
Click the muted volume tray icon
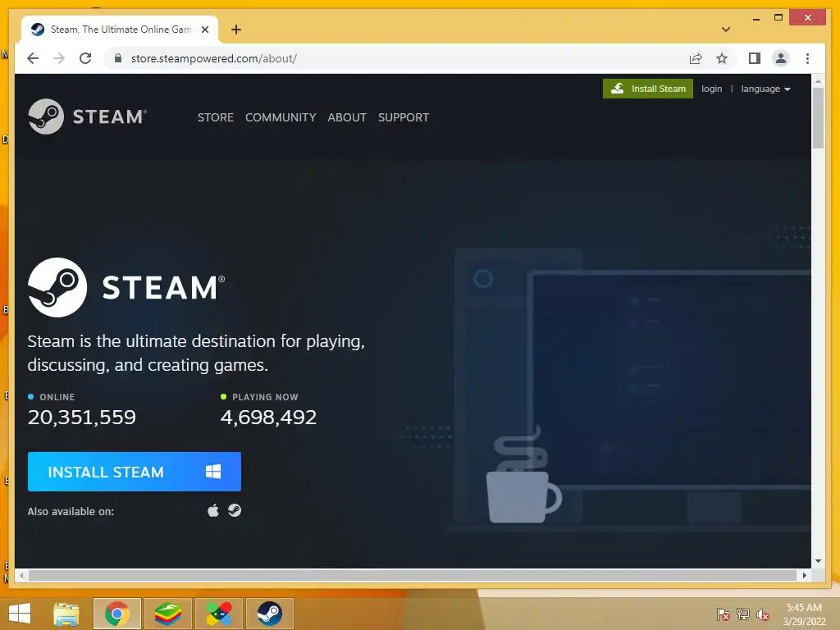[x=762, y=614]
